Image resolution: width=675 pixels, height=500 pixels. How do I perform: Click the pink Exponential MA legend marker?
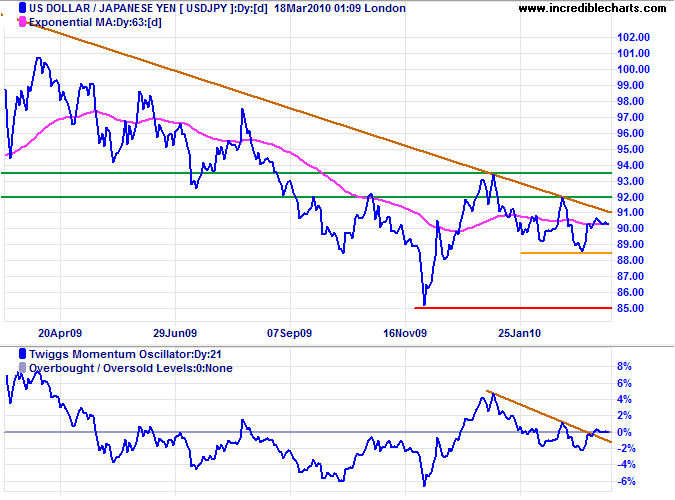point(22,22)
